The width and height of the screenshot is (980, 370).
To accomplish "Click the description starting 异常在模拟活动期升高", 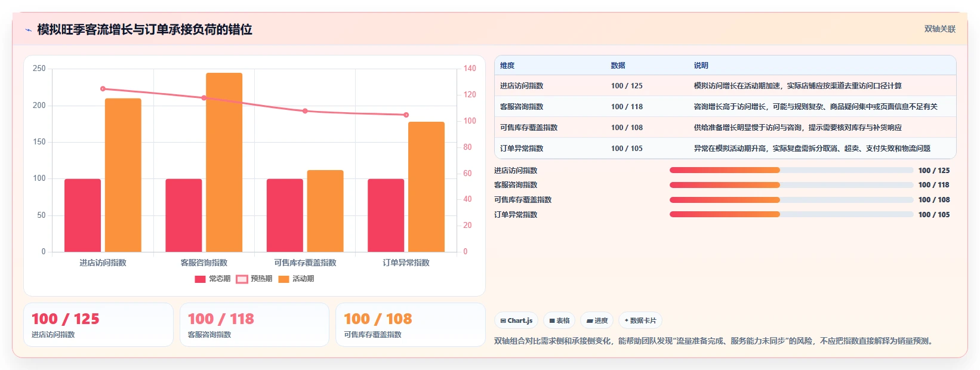I will (x=812, y=149).
